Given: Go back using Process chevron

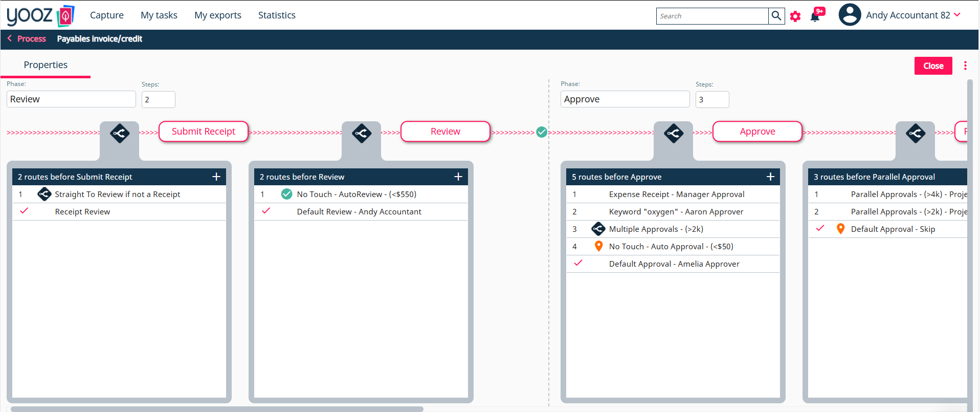Looking at the screenshot, I should [10, 38].
